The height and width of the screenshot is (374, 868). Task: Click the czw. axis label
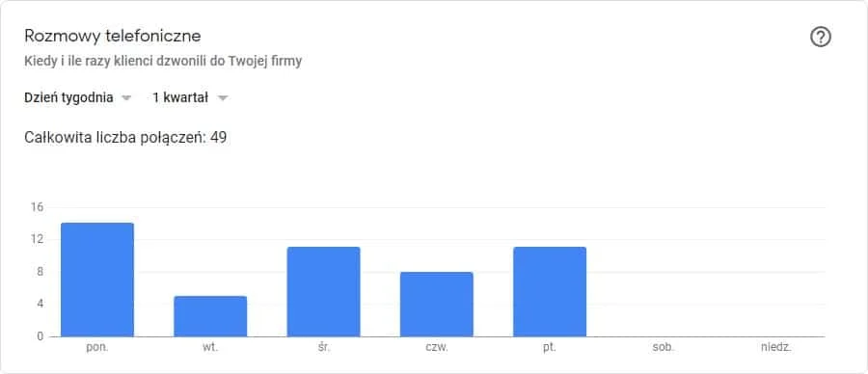(437, 349)
